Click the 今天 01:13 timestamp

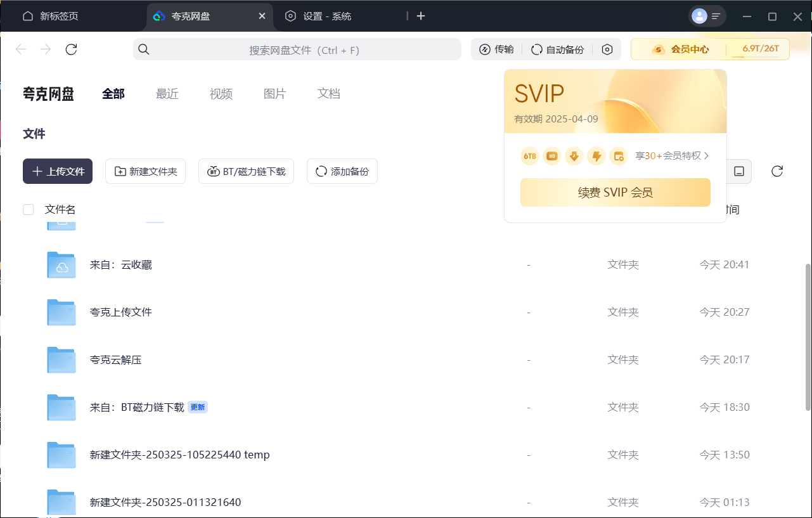point(725,502)
